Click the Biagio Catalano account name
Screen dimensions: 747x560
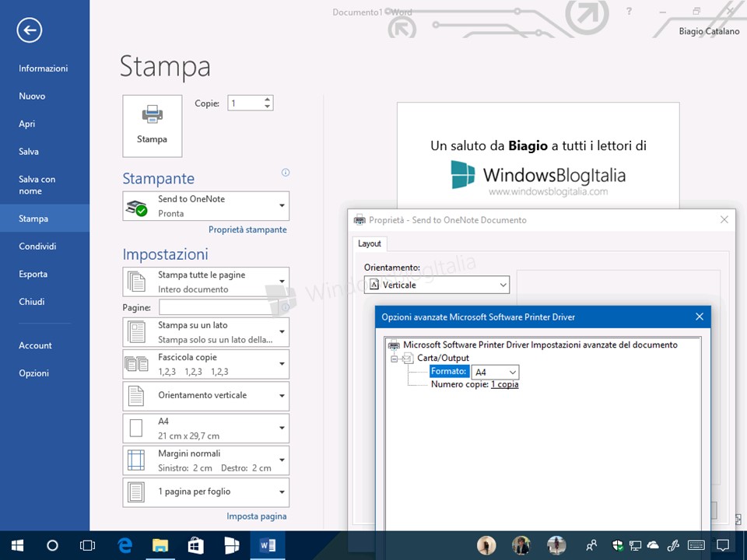(x=709, y=31)
